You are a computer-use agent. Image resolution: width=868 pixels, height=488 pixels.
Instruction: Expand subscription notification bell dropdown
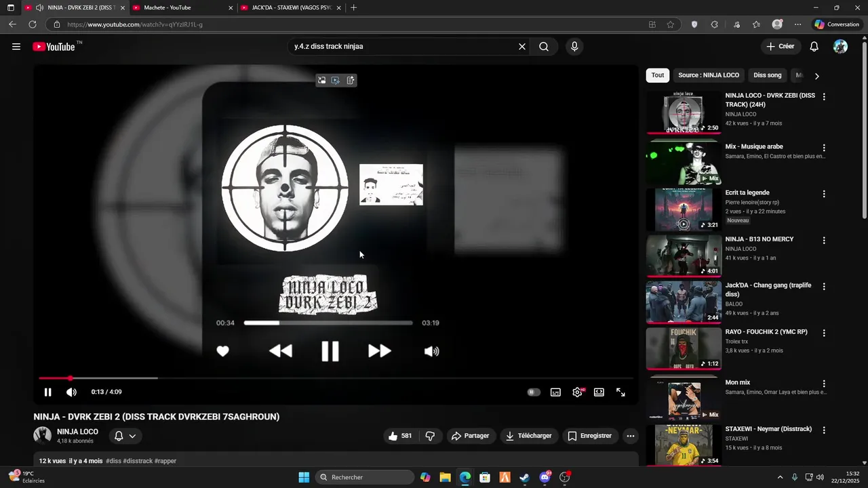(125, 436)
